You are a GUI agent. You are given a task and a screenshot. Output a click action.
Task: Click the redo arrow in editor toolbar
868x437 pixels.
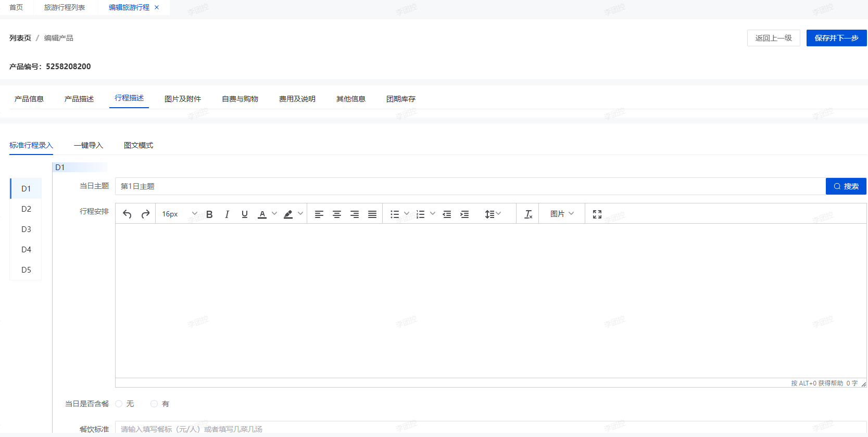point(145,214)
